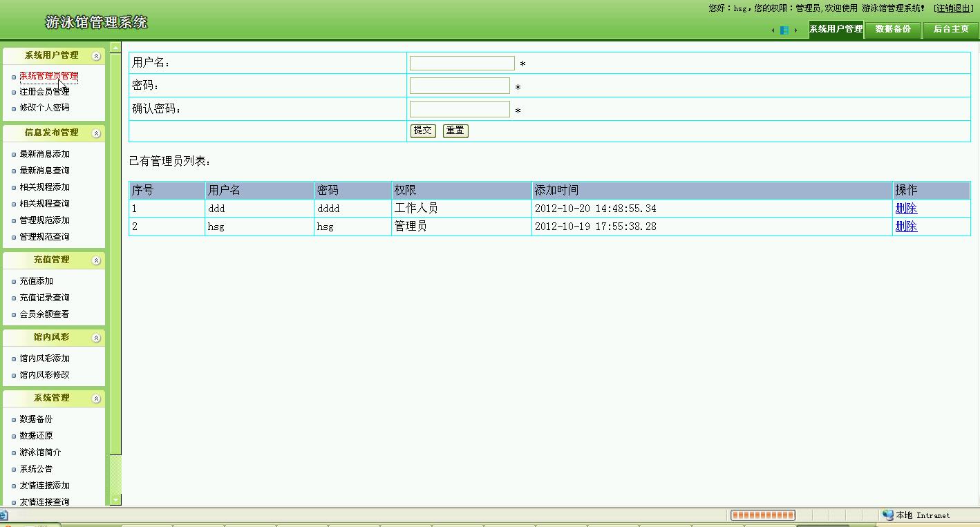Click the 本地 Intranet zone icon

pyautogui.click(x=888, y=515)
